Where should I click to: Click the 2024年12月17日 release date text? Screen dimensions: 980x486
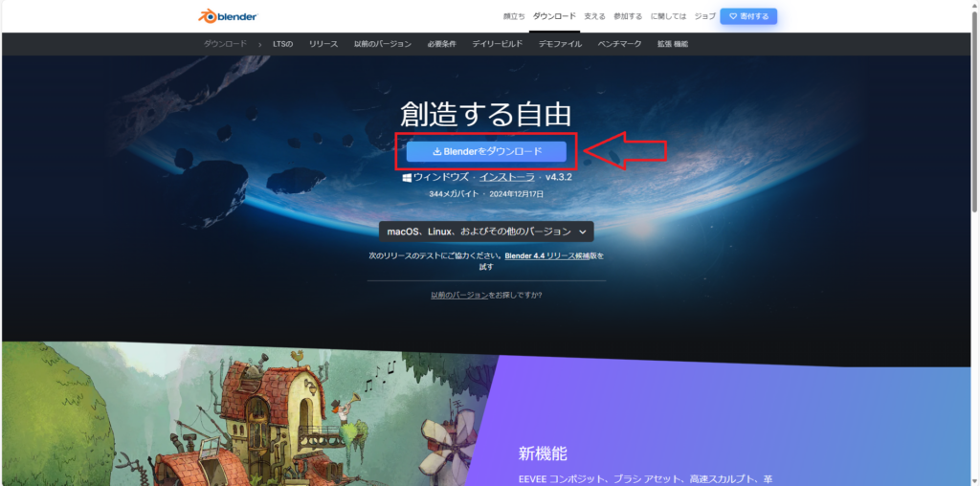tap(516, 194)
